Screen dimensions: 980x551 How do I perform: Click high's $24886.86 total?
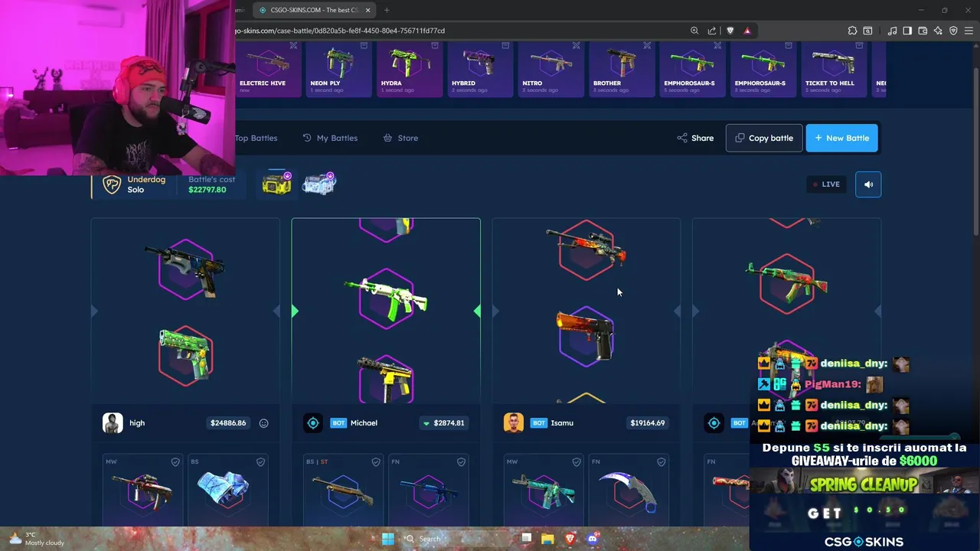[x=228, y=422]
